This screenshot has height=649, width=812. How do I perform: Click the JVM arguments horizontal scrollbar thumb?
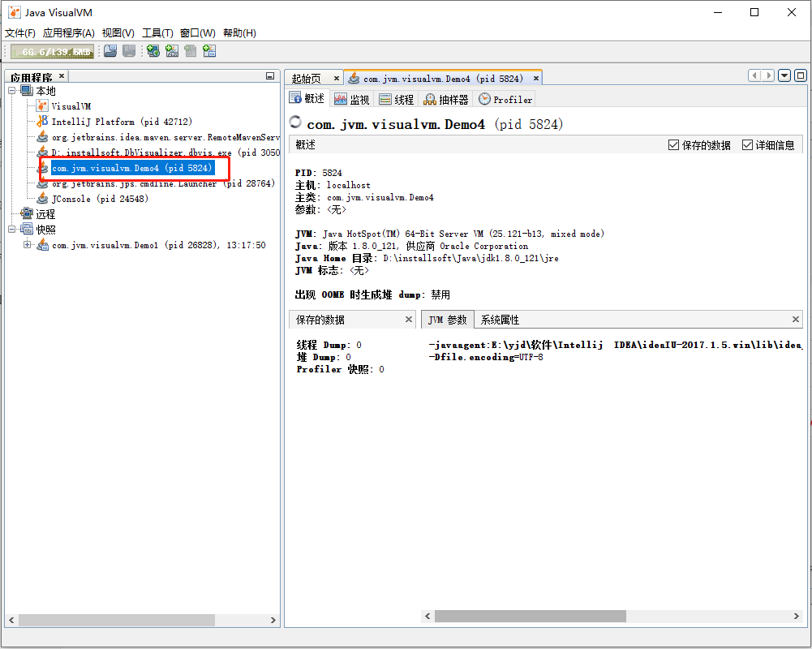click(x=531, y=616)
